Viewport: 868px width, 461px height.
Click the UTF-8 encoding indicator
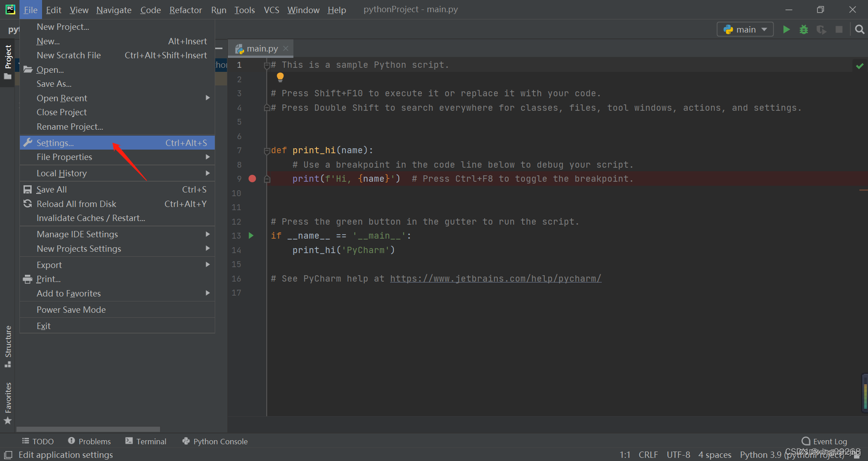point(678,455)
